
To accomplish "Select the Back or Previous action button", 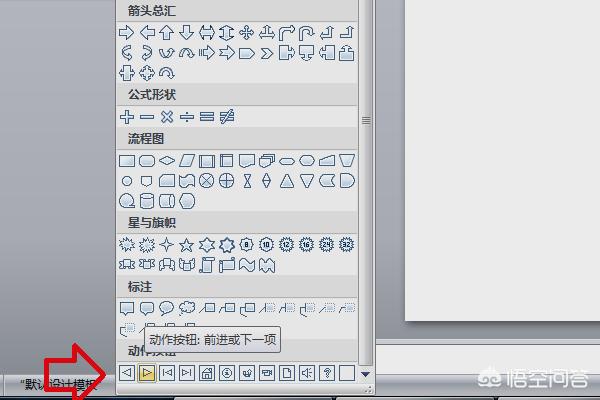I will [127, 373].
